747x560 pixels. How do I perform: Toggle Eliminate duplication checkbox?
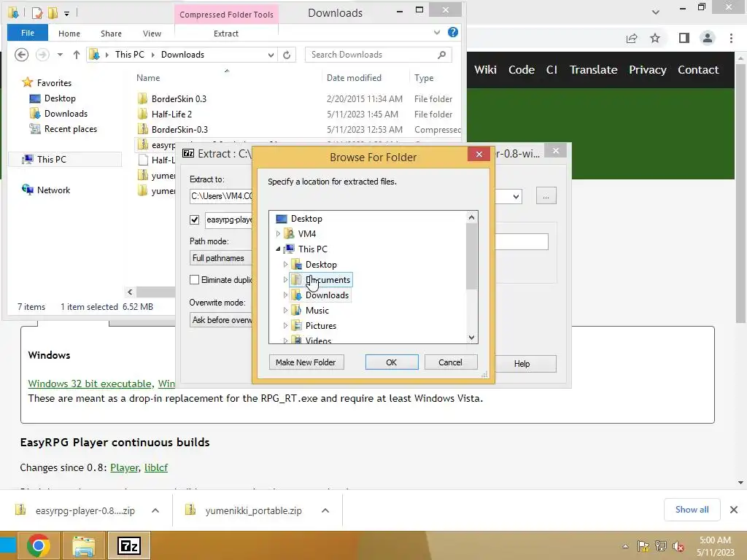coord(194,280)
